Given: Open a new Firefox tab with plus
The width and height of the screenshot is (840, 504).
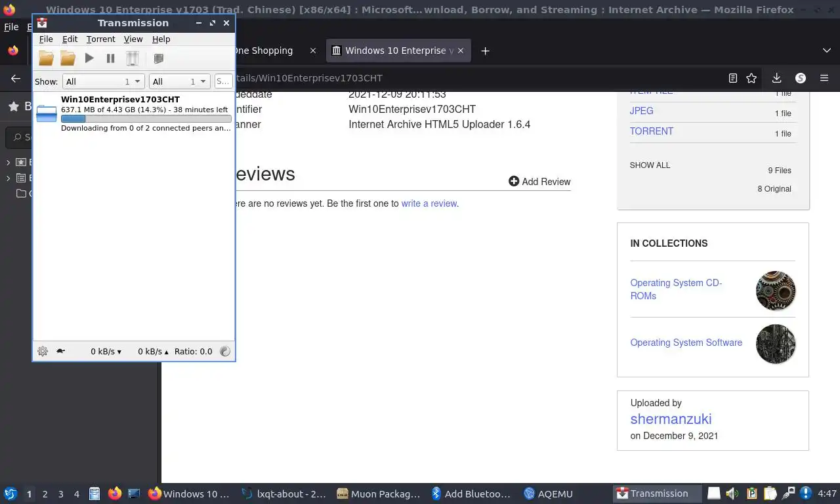Looking at the screenshot, I should [x=485, y=51].
